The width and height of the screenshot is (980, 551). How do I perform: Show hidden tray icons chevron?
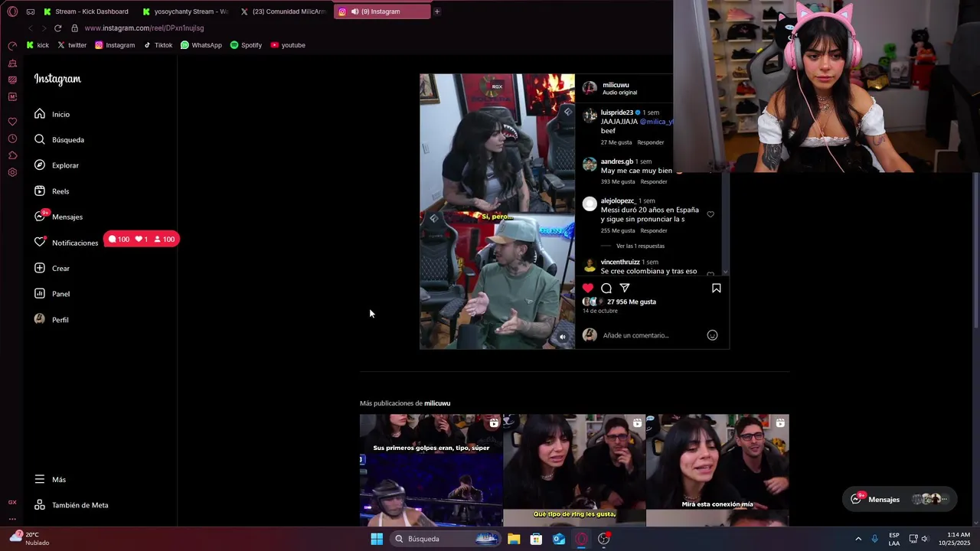858,539
